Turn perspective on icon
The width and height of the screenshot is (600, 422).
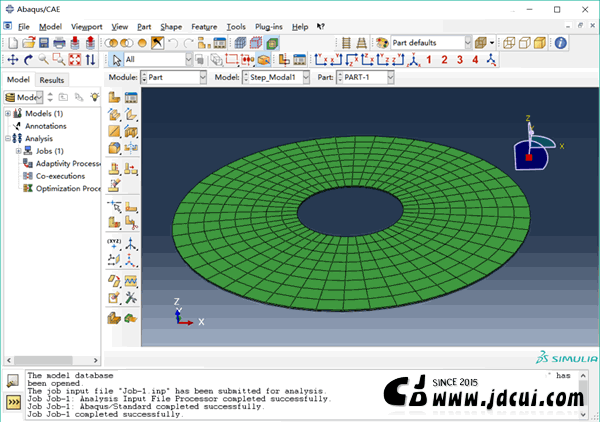click(361, 43)
